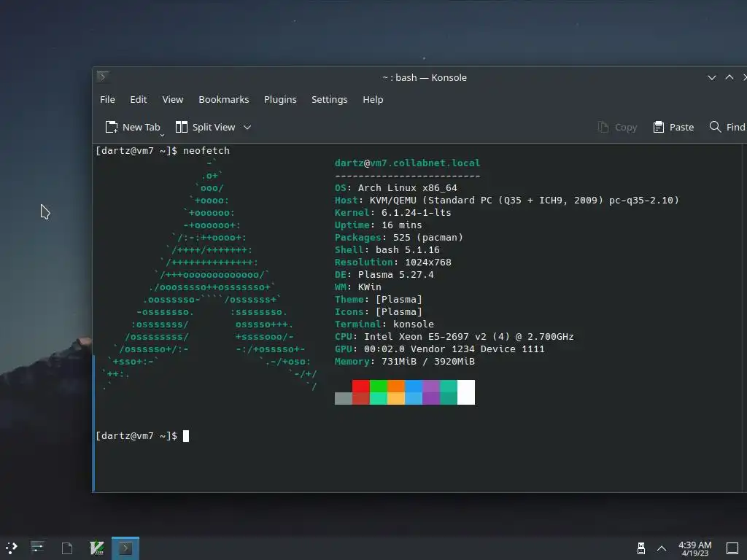The height and width of the screenshot is (560, 747).
Task: Click the 'Resolution: 1024x768' line
Action: [x=393, y=262]
